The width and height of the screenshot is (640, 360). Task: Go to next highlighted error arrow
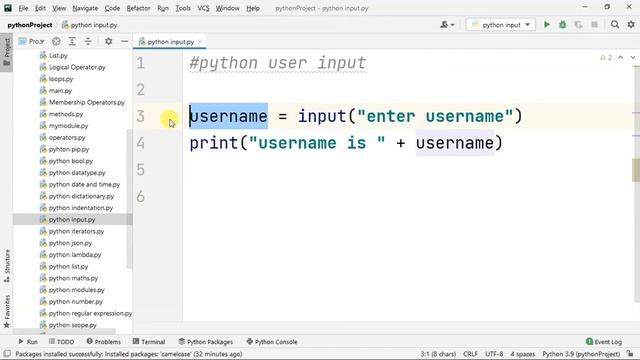point(632,58)
